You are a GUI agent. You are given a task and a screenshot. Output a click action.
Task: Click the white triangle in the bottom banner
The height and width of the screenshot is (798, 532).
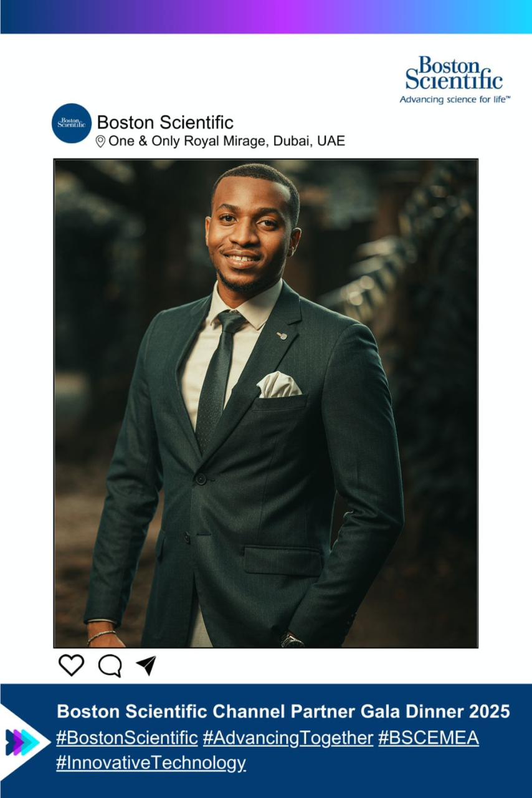click(25, 742)
